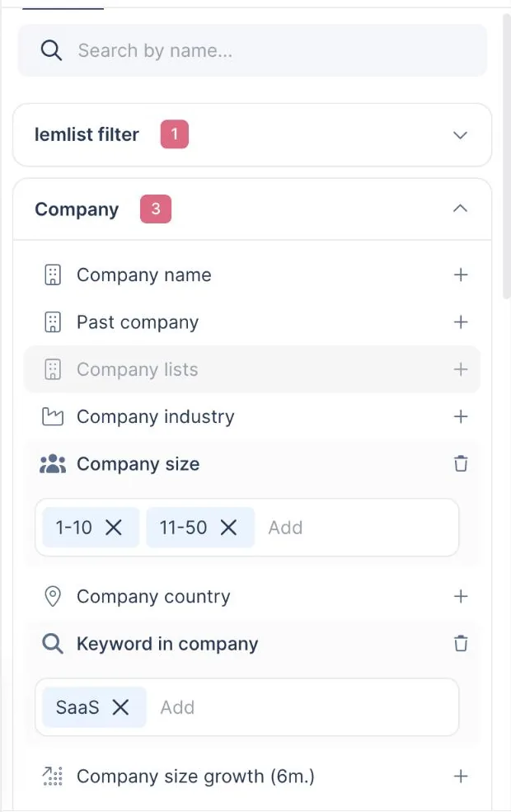Select the Company country filter label
The height and width of the screenshot is (812, 511).
[x=153, y=596]
